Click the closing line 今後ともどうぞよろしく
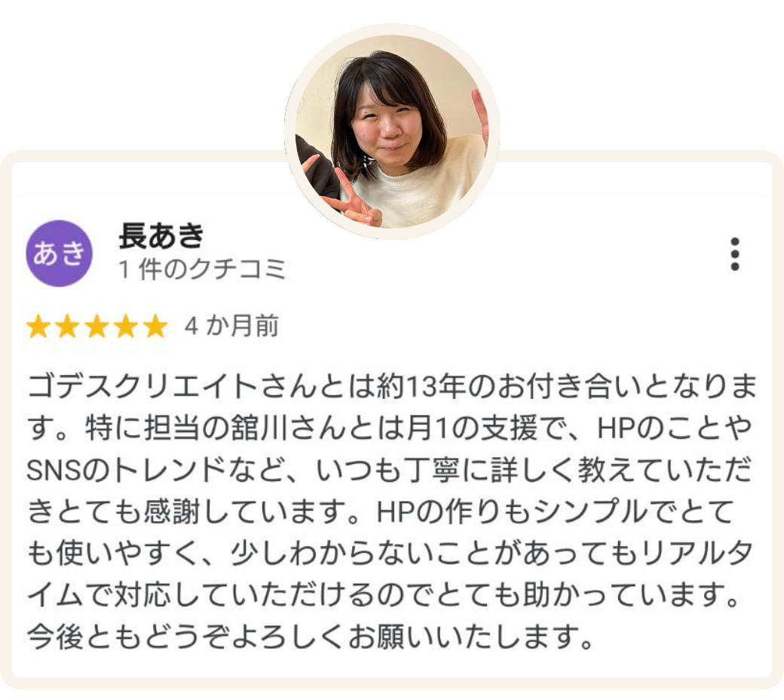 tap(186, 637)
